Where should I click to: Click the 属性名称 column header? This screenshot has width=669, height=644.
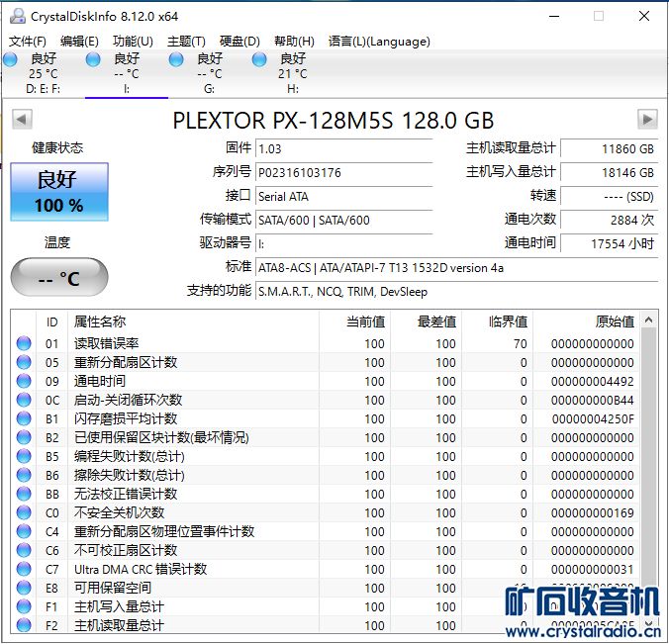193,322
